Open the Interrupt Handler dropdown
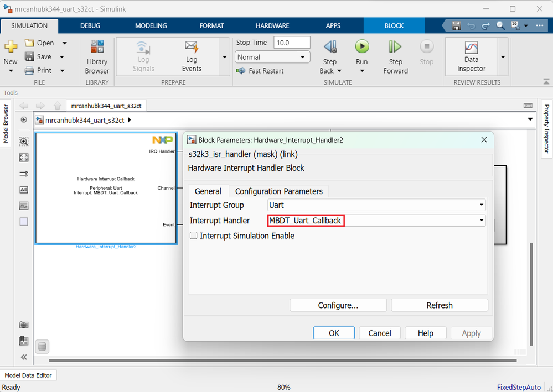553x392 pixels. click(x=376, y=221)
